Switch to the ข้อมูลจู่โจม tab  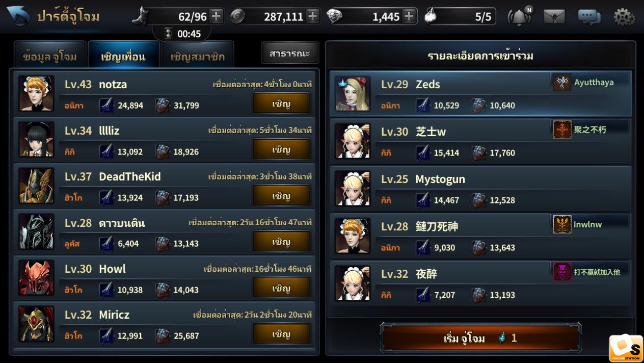pyautogui.click(x=50, y=55)
